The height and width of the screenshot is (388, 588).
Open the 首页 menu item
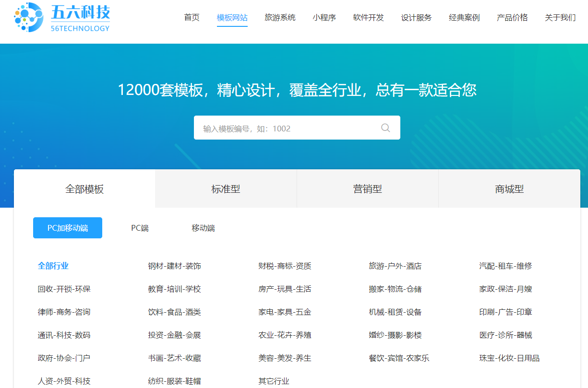(x=191, y=17)
